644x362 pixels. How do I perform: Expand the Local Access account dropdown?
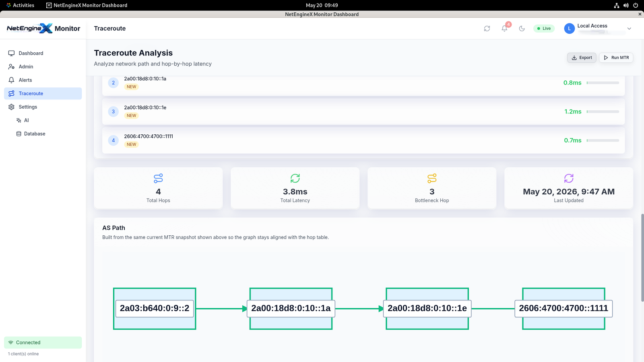pos(629,29)
